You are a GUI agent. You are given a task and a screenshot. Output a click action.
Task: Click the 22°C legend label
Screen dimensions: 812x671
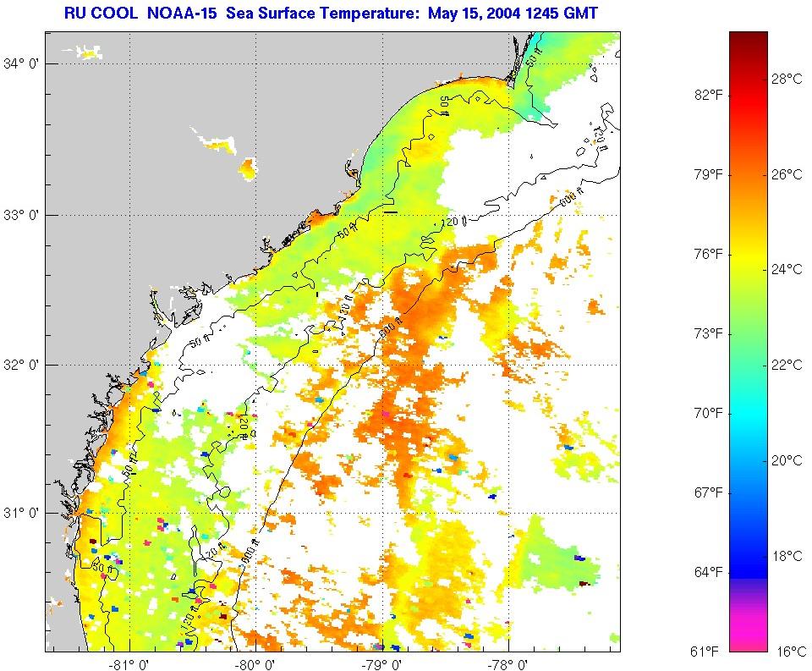(787, 366)
